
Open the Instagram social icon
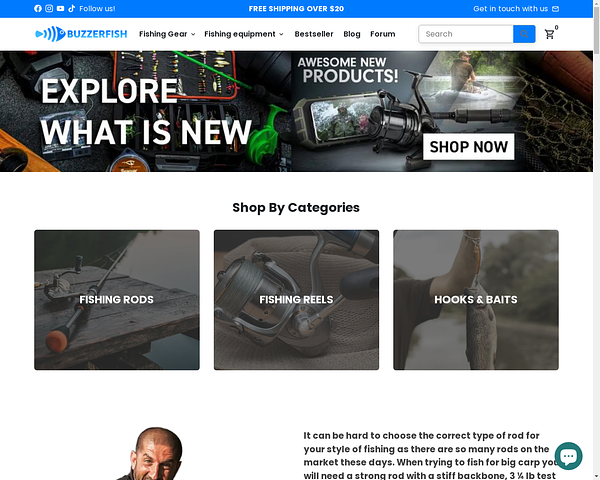tap(49, 8)
